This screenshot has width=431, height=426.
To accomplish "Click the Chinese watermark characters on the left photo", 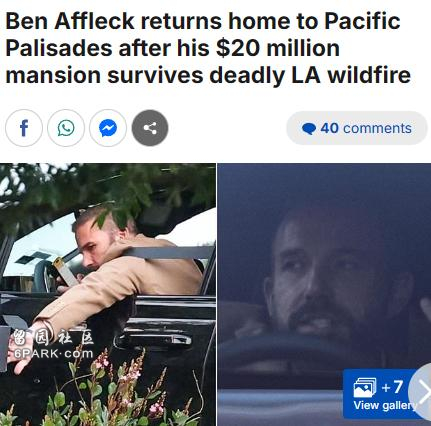I will click(54, 338).
